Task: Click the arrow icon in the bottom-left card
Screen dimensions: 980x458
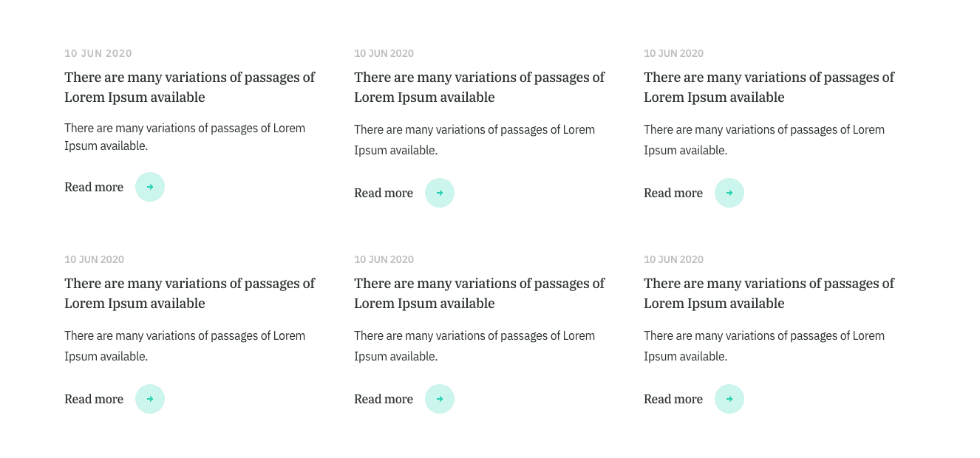Action: tap(150, 399)
